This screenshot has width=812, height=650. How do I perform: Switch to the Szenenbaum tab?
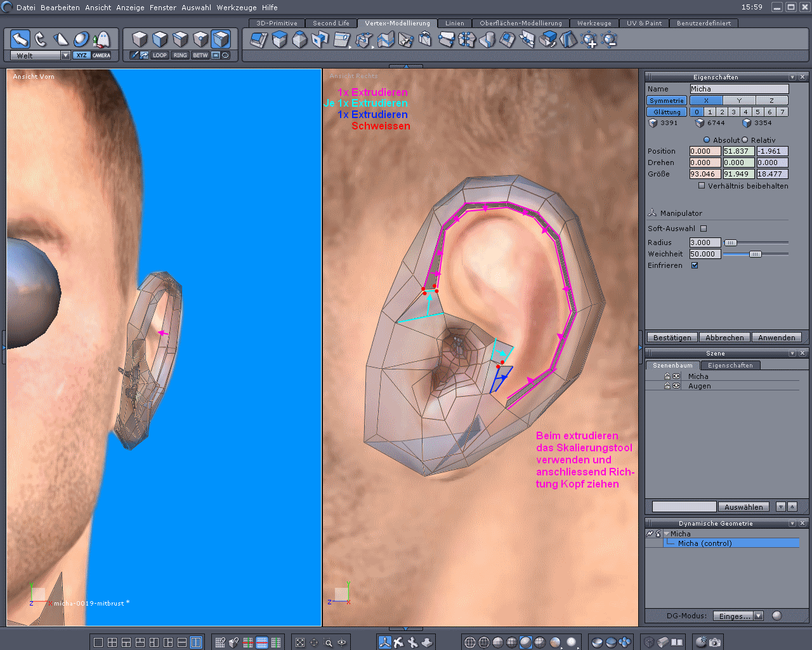pos(673,365)
